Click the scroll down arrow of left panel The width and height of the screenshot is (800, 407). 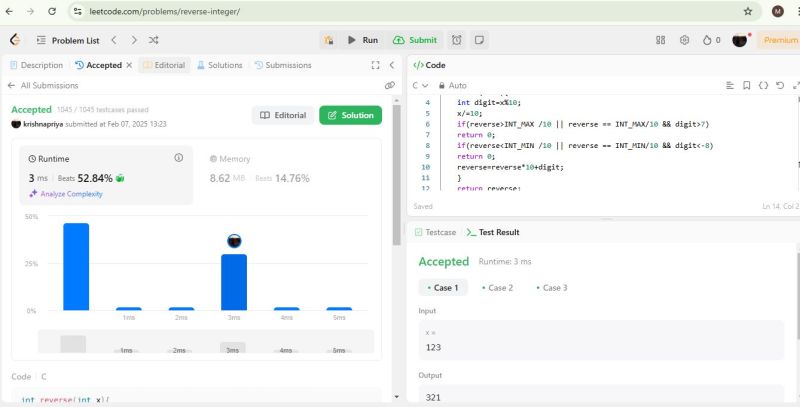tap(397, 397)
